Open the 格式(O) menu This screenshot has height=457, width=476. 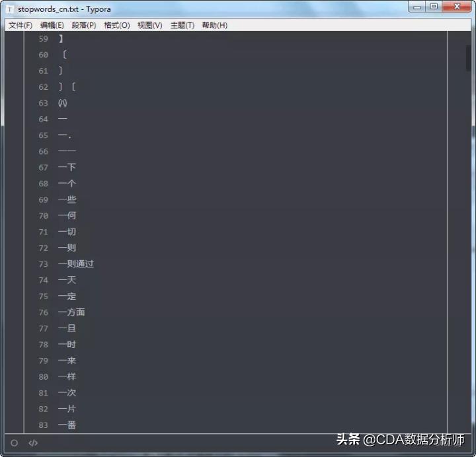(117, 25)
